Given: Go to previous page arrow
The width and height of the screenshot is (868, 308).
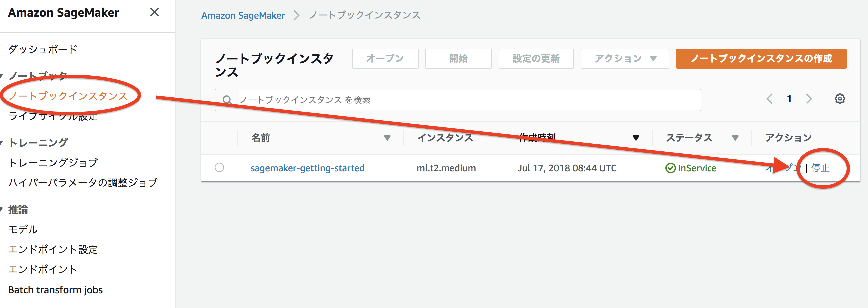Looking at the screenshot, I should click(x=769, y=99).
